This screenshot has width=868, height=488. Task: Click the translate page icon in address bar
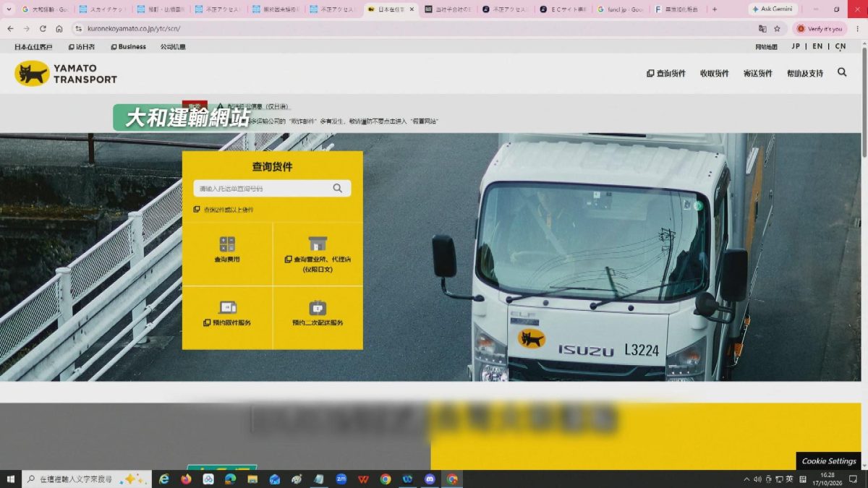(x=762, y=29)
